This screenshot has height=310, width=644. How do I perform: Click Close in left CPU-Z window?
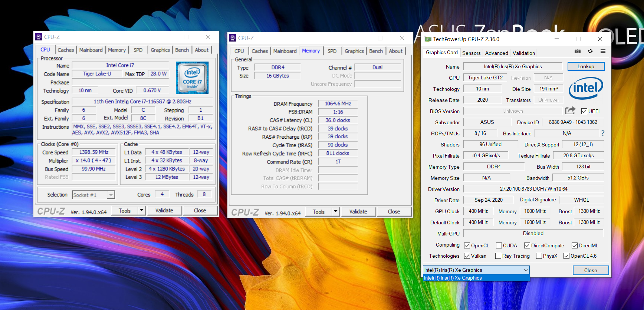click(x=200, y=210)
